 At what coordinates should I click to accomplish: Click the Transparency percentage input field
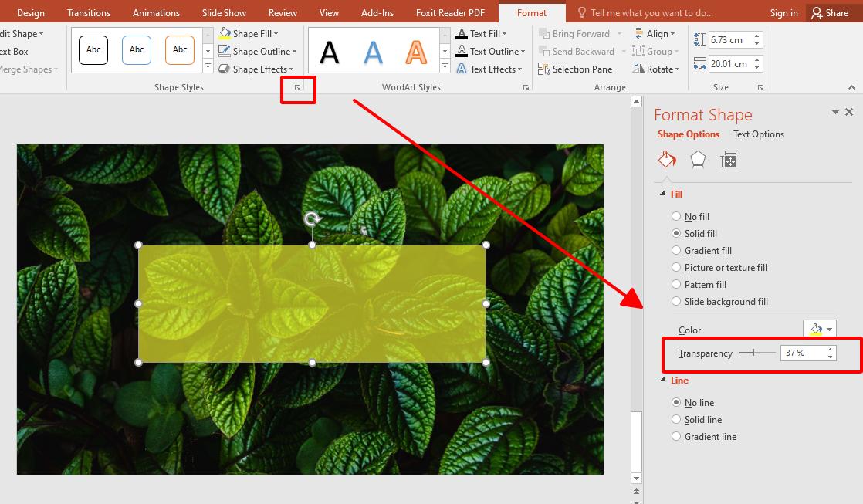coord(803,353)
